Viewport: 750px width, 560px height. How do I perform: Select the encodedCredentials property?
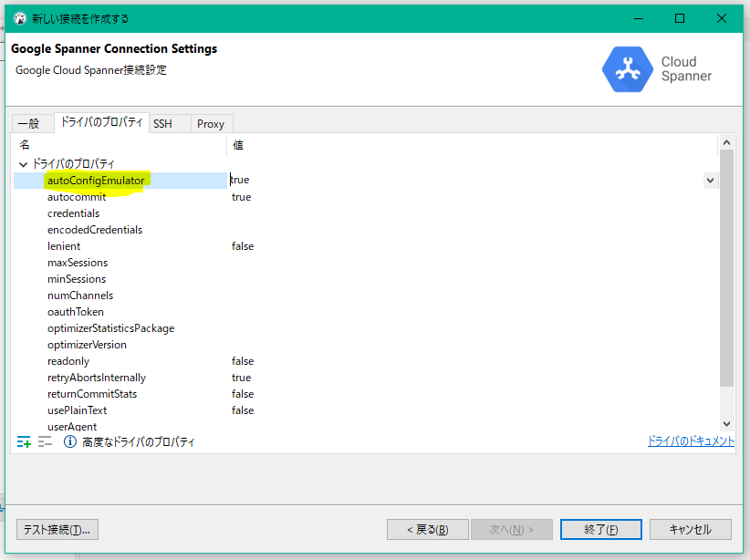click(x=95, y=230)
